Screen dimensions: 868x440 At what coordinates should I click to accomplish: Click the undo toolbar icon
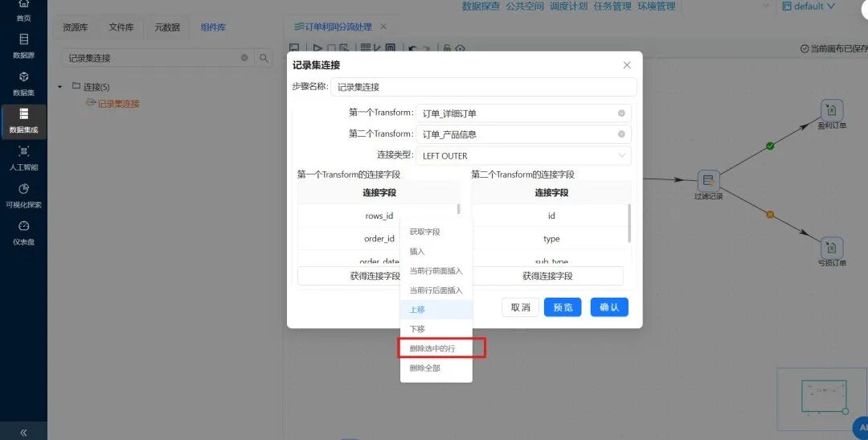click(412, 48)
